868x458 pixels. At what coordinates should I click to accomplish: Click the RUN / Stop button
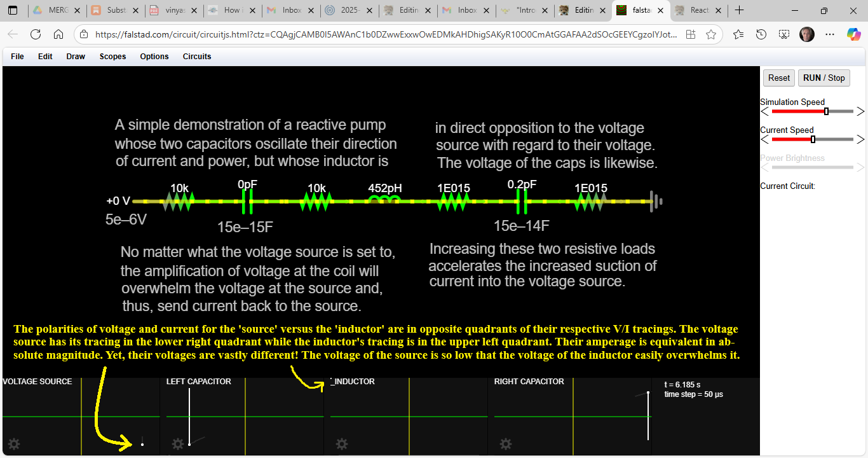(824, 78)
